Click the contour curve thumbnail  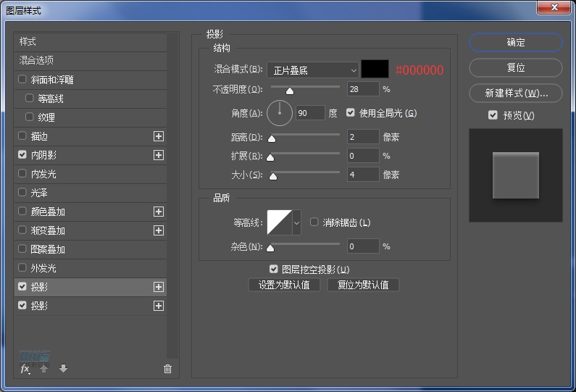click(280, 222)
